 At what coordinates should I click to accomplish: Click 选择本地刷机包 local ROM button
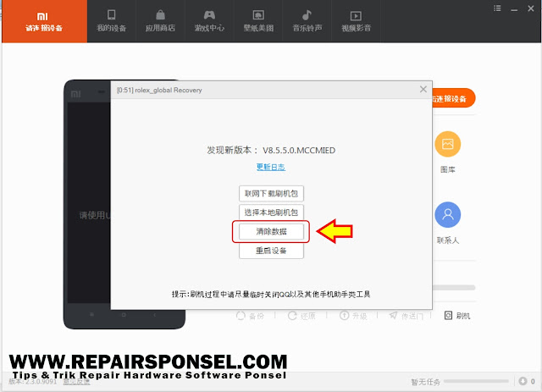click(x=271, y=213)
